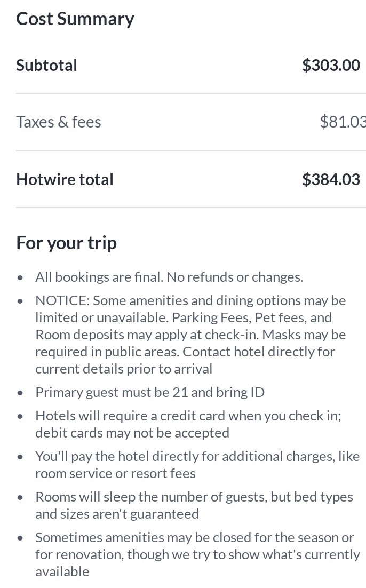Select the Hotwire total label
Viewport: 366px width, 588px height.
coord(65,179)
